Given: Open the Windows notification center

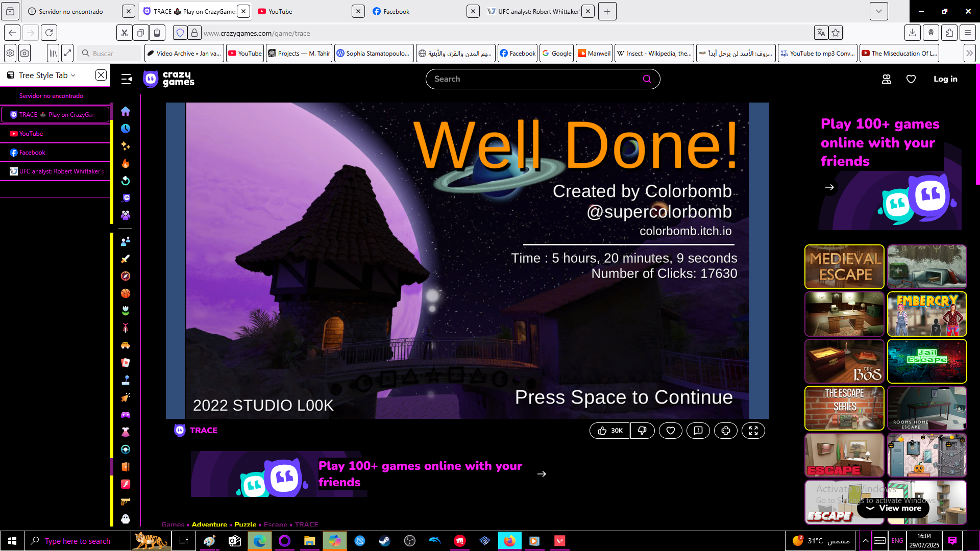Looking at the screenshot, I should click(952, 541).
